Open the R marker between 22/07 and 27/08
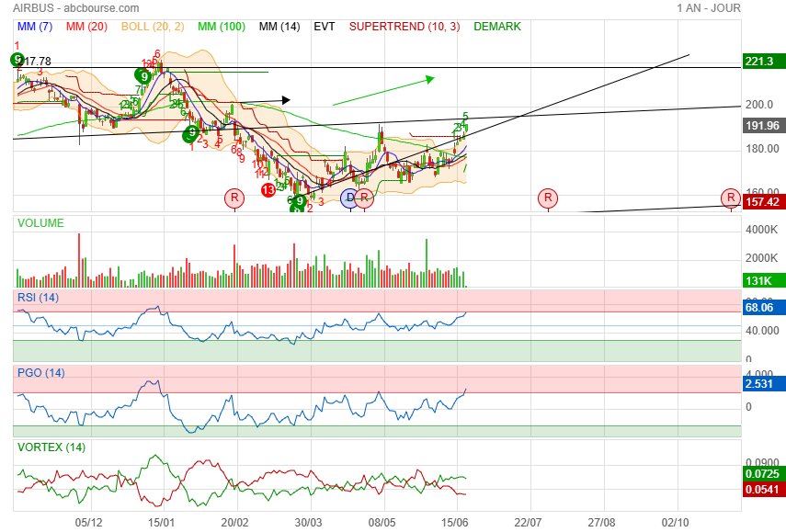Screen dimensions: 786x532 (x=548, y=198)
